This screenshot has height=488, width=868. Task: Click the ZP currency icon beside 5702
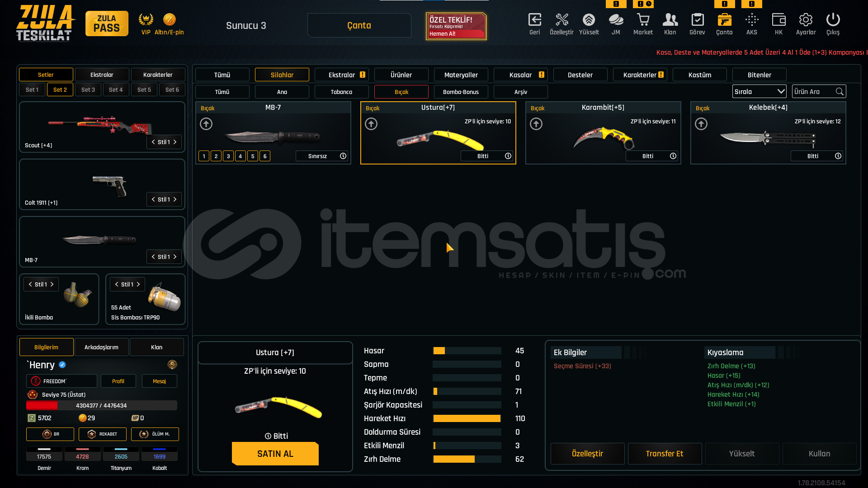coord(32,418)
